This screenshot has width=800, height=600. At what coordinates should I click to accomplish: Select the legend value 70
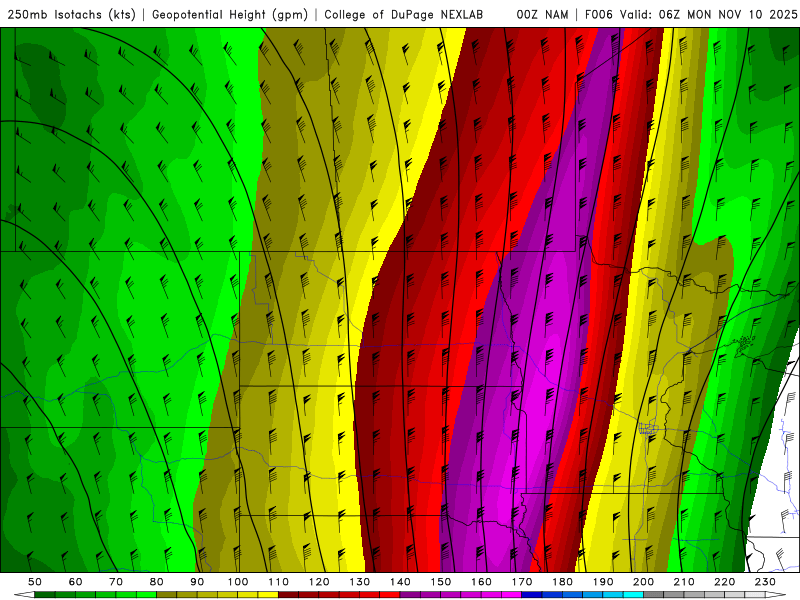click(x=116, y=582)
